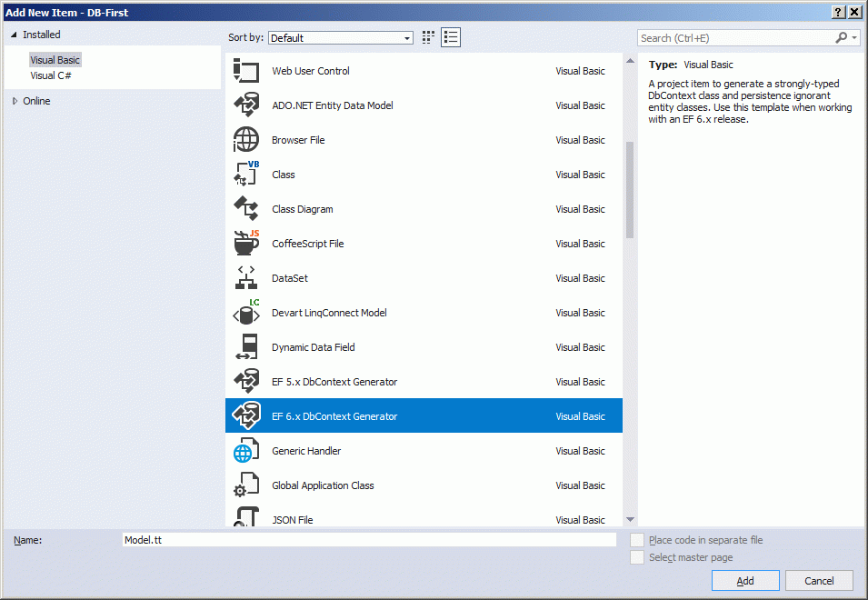
Task: Click the Web User Control template icon
Action: point(246,71)
